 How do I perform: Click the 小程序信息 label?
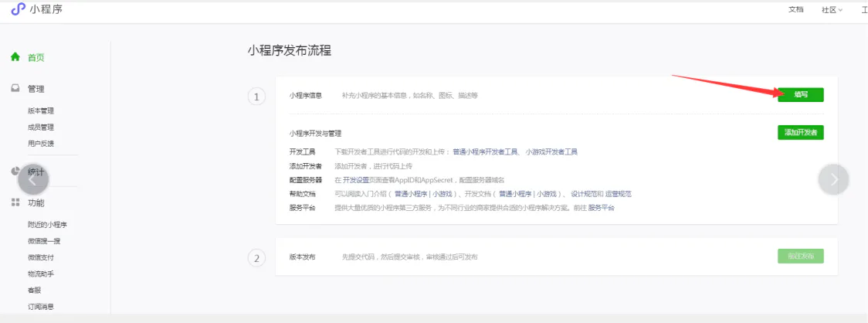pyautogui.click(x=306, y=95)
